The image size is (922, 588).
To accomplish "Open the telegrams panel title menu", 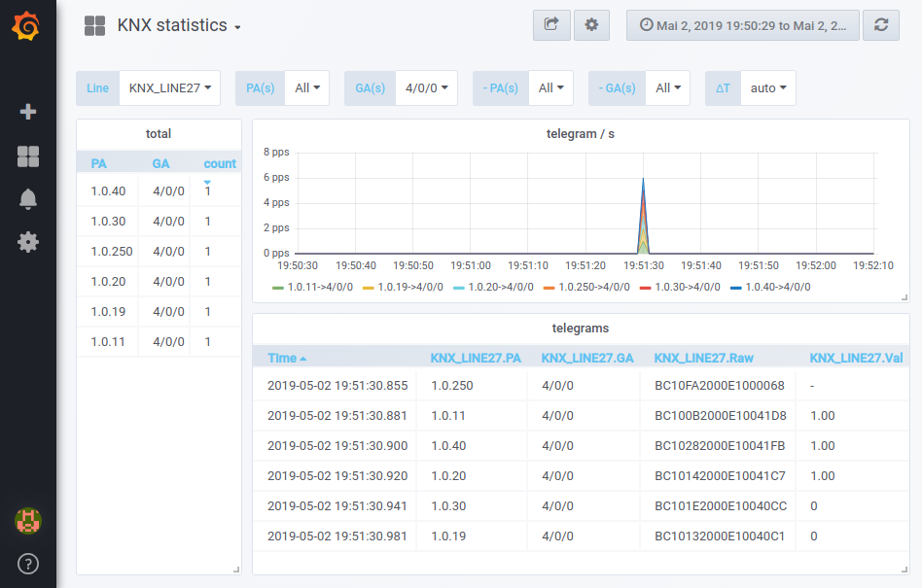I will (x=581, y=329).
